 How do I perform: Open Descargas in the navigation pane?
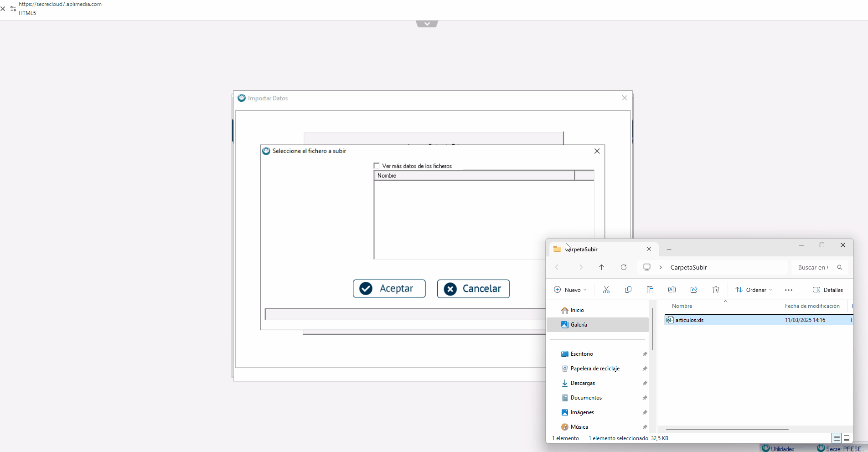coord(583,383)
